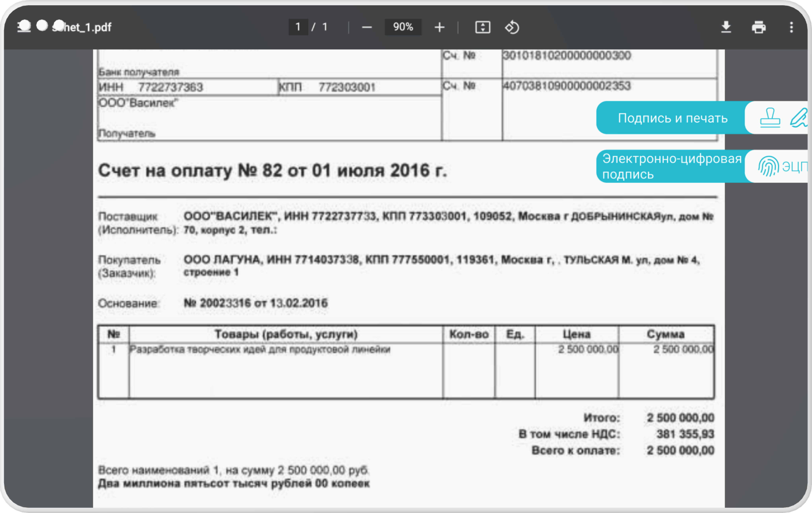Click the Кол-во column header
The image size is (812, 513).
point(469,334)
